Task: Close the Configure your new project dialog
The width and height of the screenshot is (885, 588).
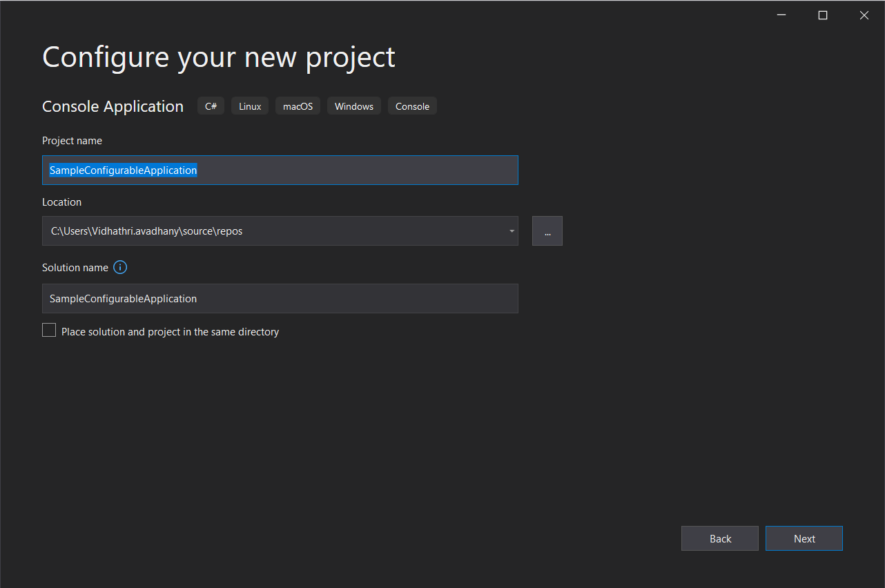Action: pos(864,15)
